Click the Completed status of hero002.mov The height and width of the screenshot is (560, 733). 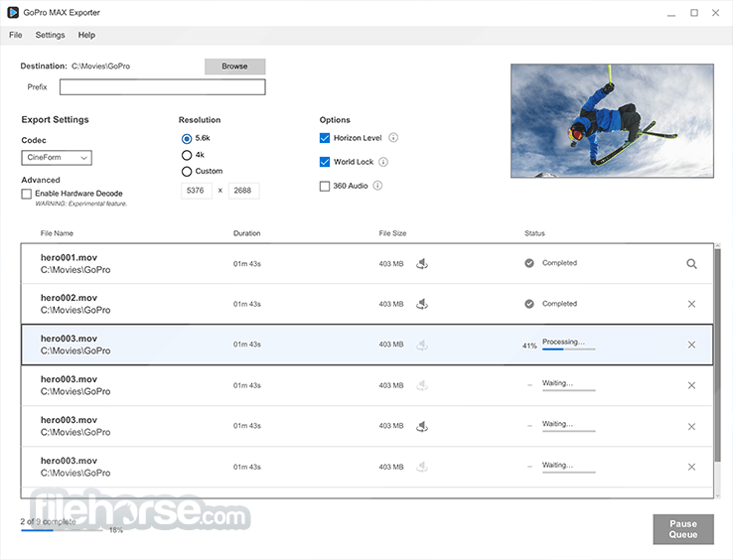tap(559, 304)
